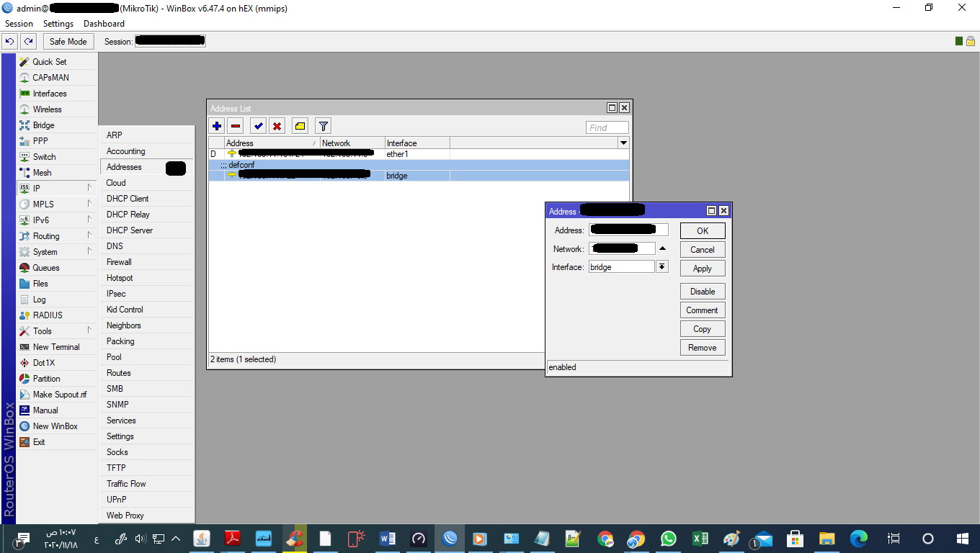The image size is (980, 553).
Task: Click the Redo arrow button
Action: pos(28,41)
